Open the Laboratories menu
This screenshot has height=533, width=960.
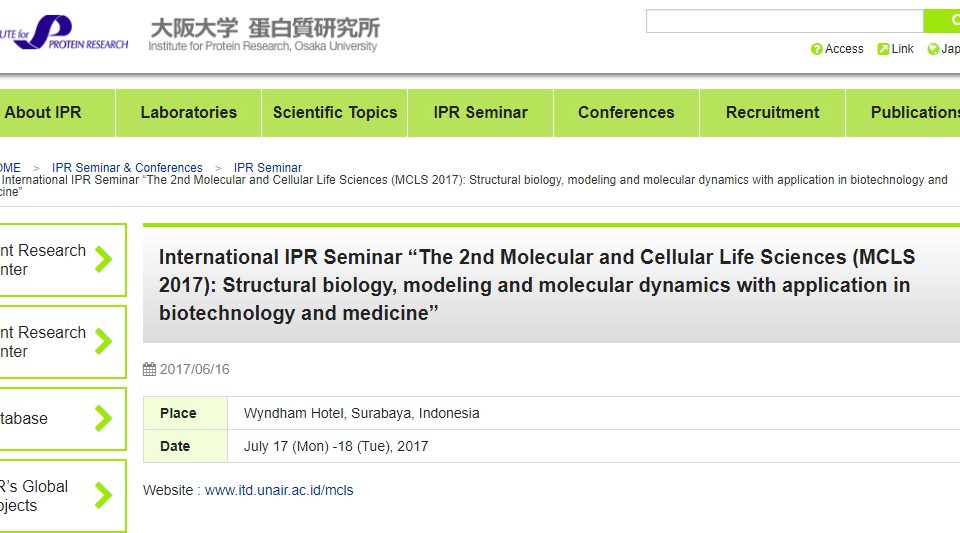189,113
